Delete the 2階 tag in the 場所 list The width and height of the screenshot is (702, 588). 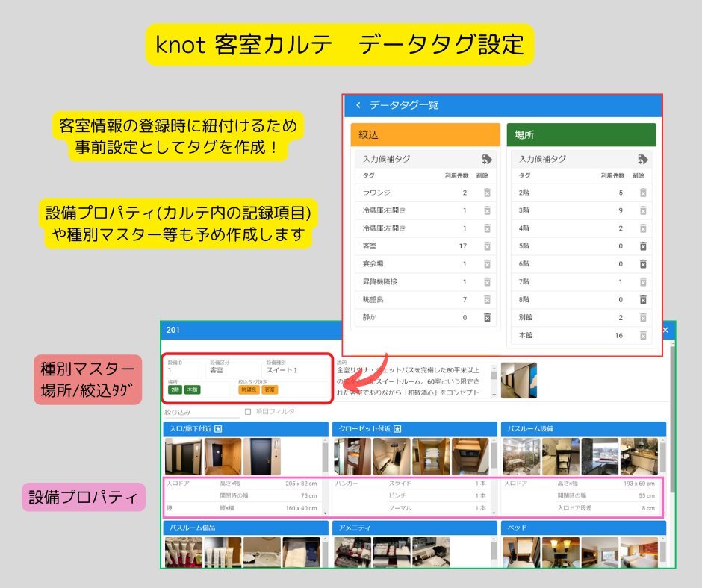(x=643, y=193)
